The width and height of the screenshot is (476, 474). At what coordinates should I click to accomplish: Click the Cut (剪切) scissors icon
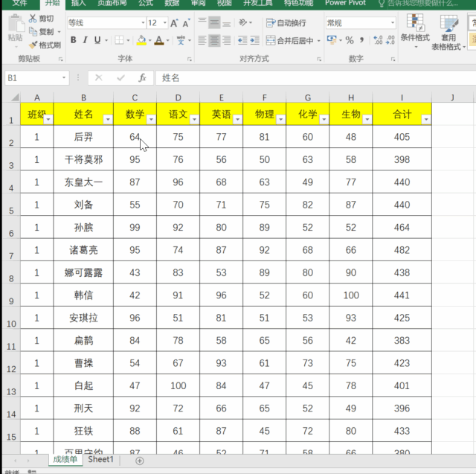tap(33, 19)
